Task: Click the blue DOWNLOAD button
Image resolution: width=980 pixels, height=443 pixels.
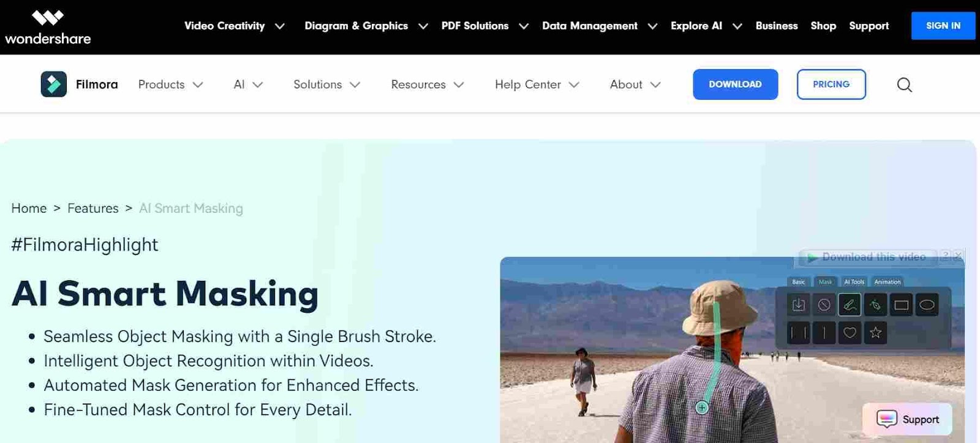Action: pyautogui.click(x=735, y=84)
